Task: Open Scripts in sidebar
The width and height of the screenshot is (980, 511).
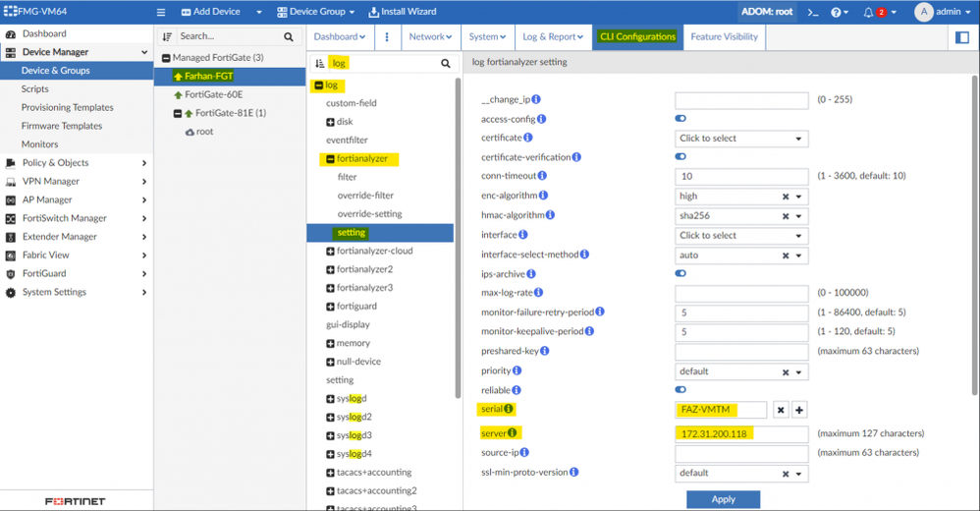Action: 35,88
